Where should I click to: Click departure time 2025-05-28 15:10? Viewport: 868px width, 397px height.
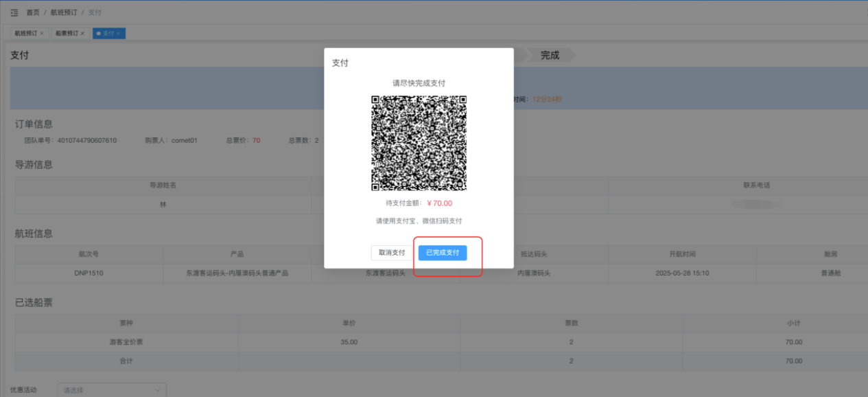(682, 273)
